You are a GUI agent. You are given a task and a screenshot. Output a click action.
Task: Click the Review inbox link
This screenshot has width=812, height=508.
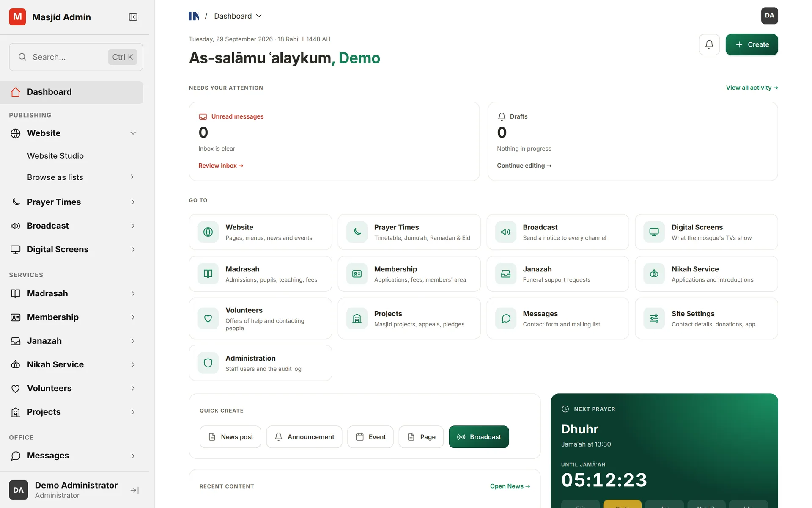click(221, 166)
